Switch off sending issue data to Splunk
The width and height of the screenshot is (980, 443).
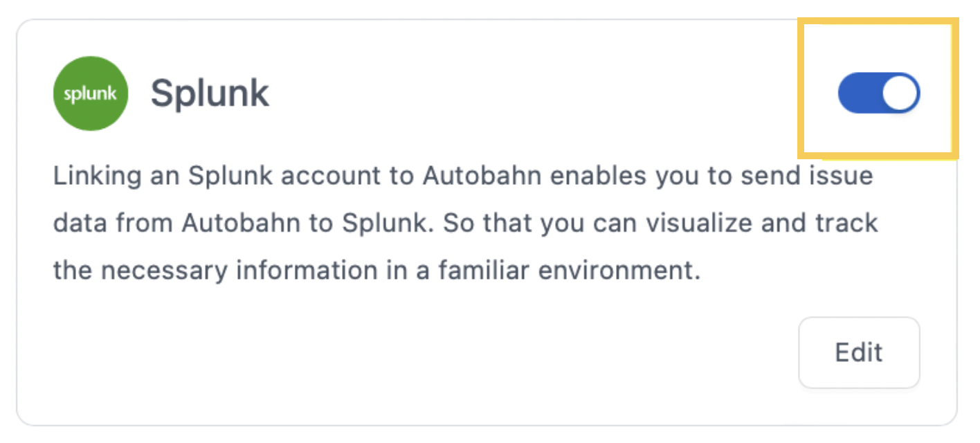[879, 93]
